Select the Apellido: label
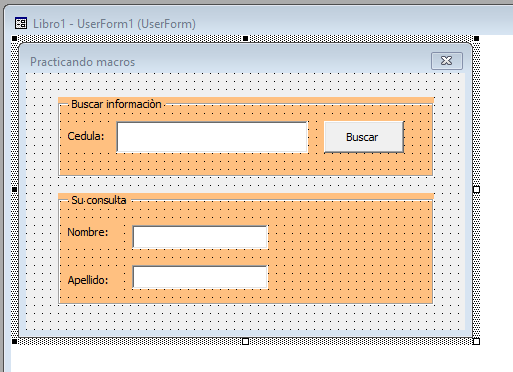 [88, 280]
